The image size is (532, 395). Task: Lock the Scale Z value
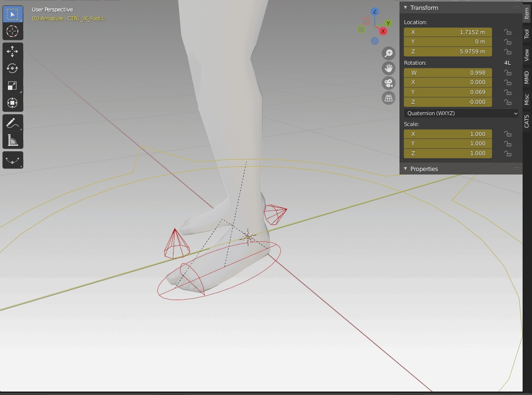(x=507, y=153)
